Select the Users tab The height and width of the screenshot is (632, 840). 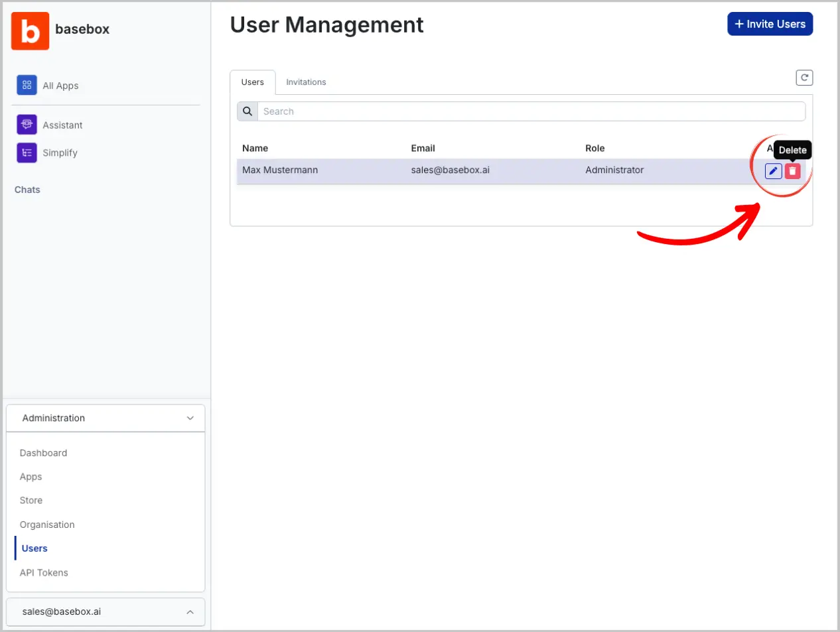click(x=252, y=82)
